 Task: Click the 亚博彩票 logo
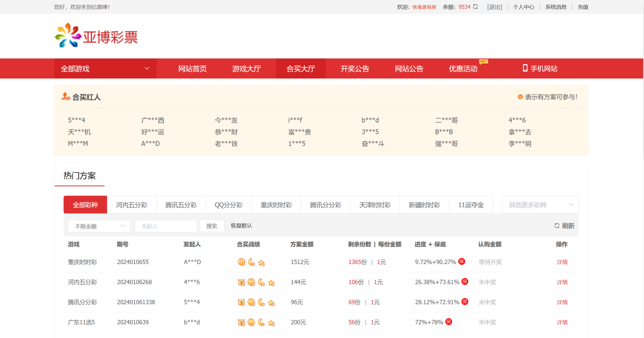tap(96, 36)
